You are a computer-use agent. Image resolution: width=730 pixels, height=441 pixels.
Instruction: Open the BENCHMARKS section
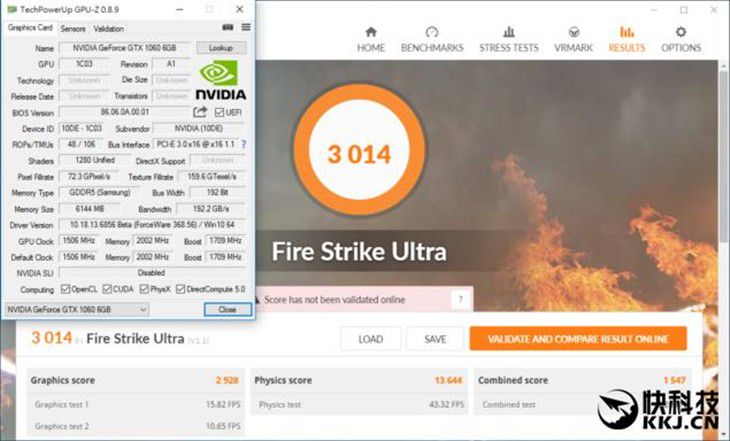[x=432, y=40]
